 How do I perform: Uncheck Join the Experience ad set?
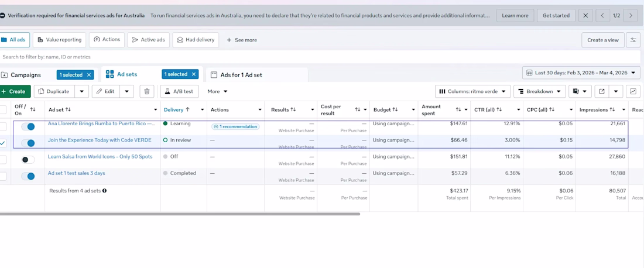(4, 143)
